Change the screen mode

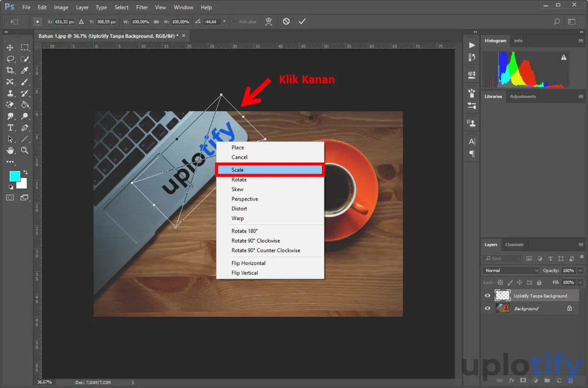24,197
